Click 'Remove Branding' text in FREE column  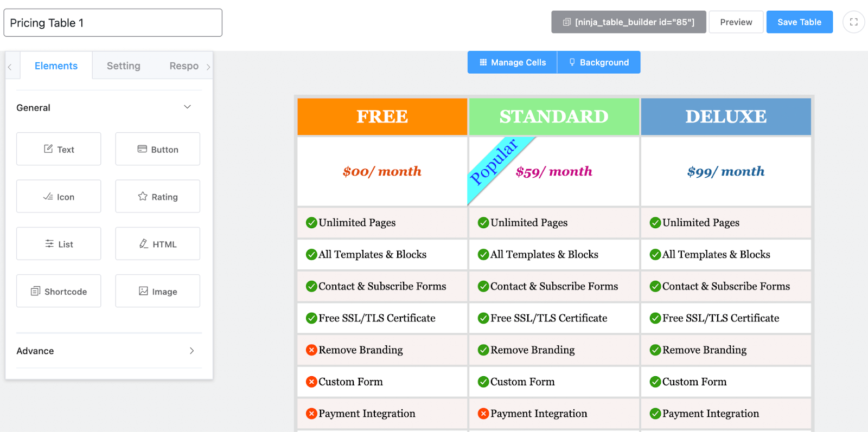click(361, 350)
